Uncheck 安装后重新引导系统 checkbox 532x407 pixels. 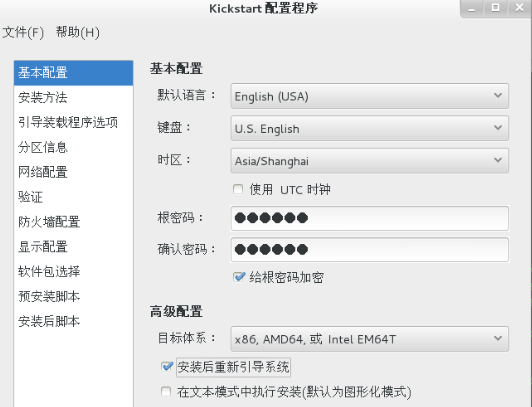(167, 367)
